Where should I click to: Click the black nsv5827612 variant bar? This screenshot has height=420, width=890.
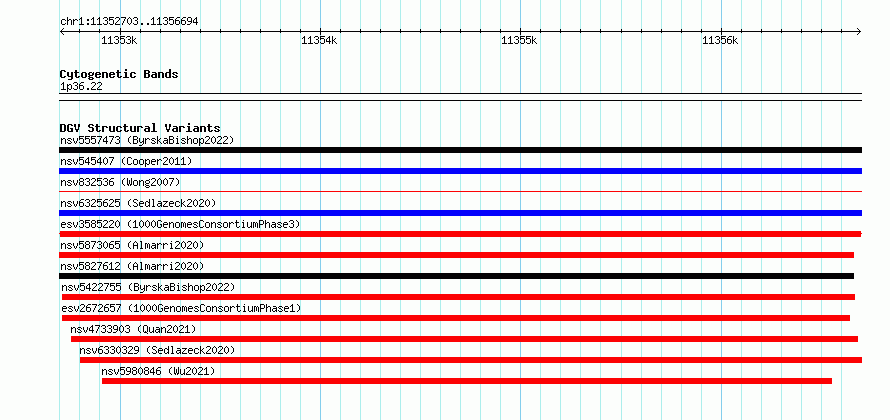pyautogui.click(x=456, y=276)
